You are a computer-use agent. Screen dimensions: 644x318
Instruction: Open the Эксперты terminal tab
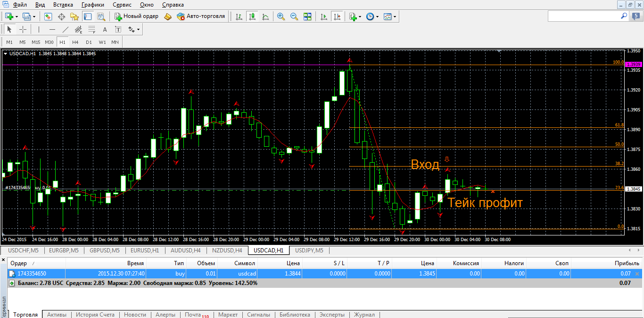332,315
